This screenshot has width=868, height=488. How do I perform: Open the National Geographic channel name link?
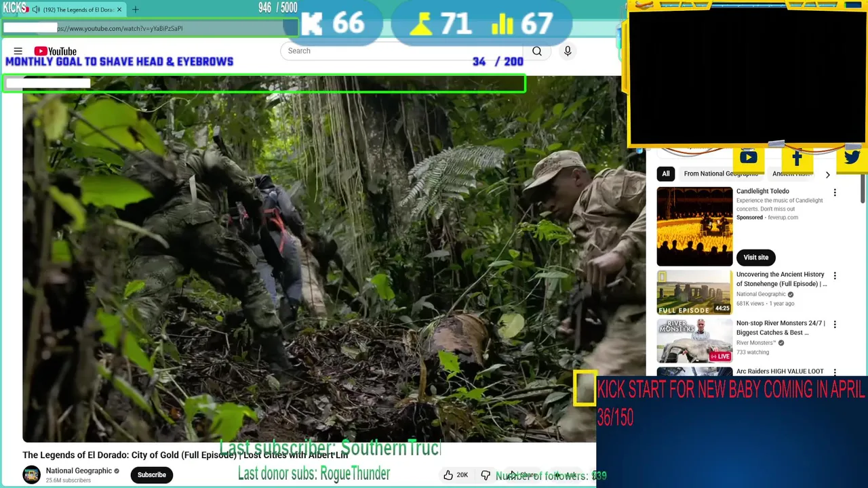(79, 471)
